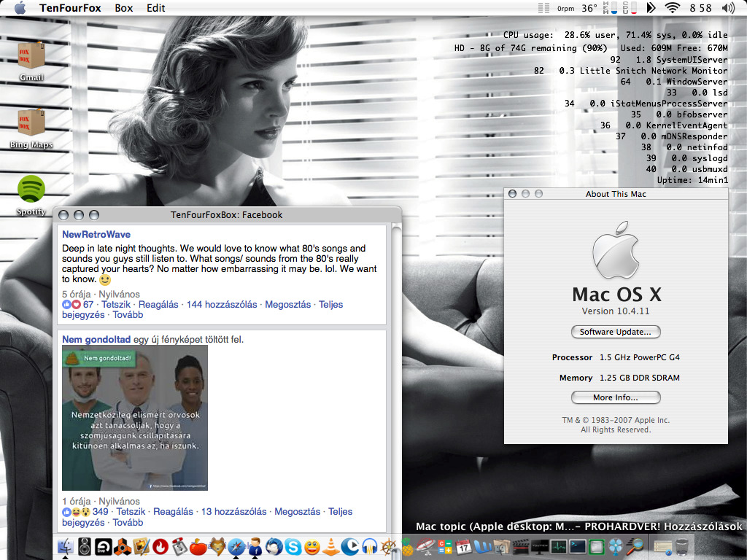Open the Box menu

124,8
